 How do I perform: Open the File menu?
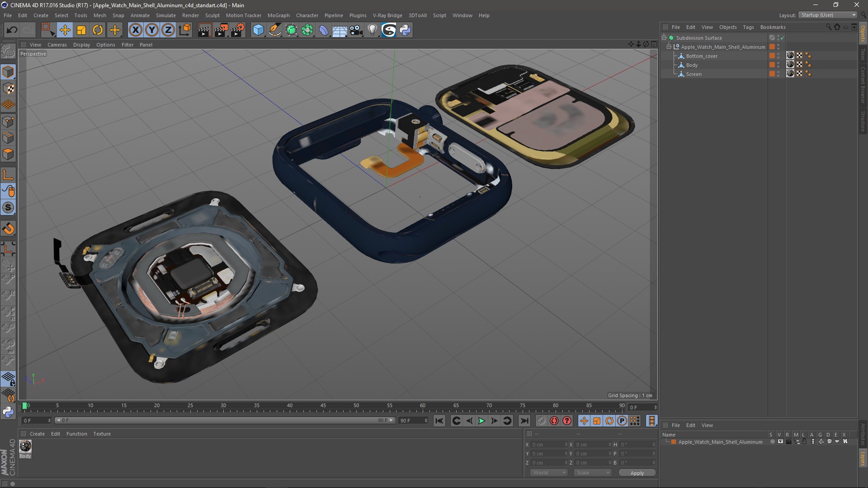tap(8, 15)
